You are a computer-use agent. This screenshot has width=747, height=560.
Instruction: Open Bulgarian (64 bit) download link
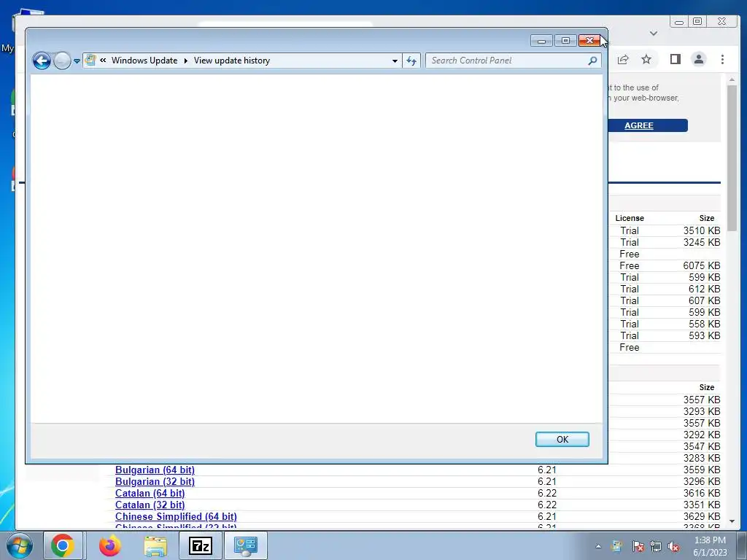tap(155, 470)
